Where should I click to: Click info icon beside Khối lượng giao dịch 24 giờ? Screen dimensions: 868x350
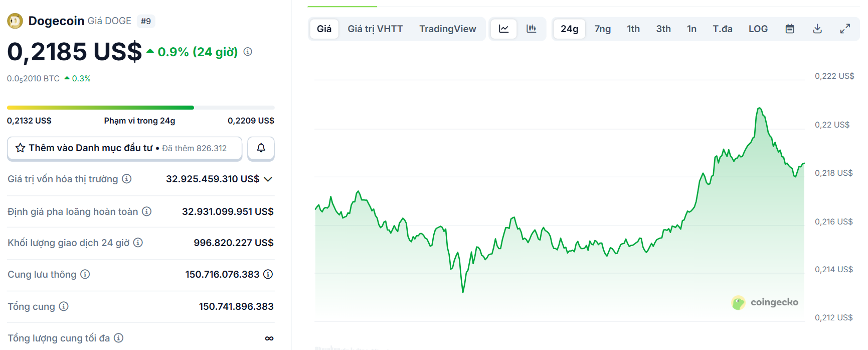138,243
